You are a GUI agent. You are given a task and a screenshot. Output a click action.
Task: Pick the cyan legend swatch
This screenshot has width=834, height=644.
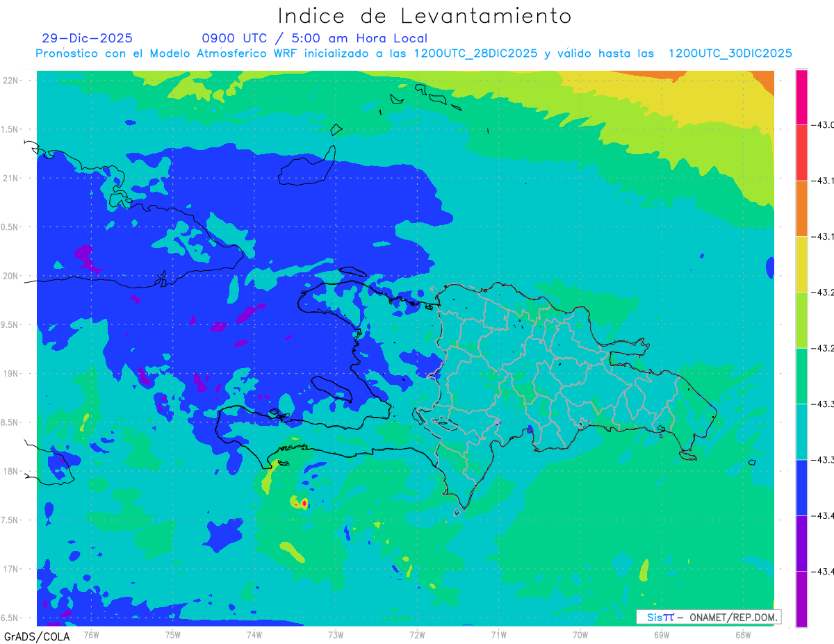801,431
